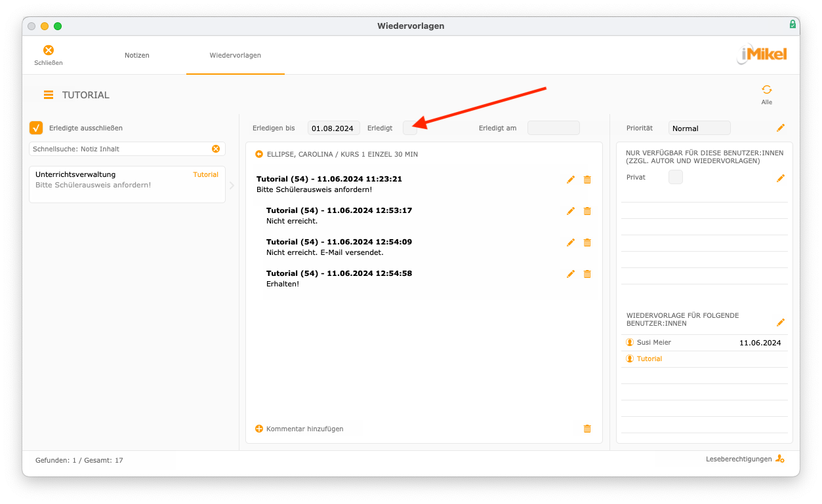Delete the 11:23:21 note entry
This screenshot has width=822, height=504.
click(587, 180)
